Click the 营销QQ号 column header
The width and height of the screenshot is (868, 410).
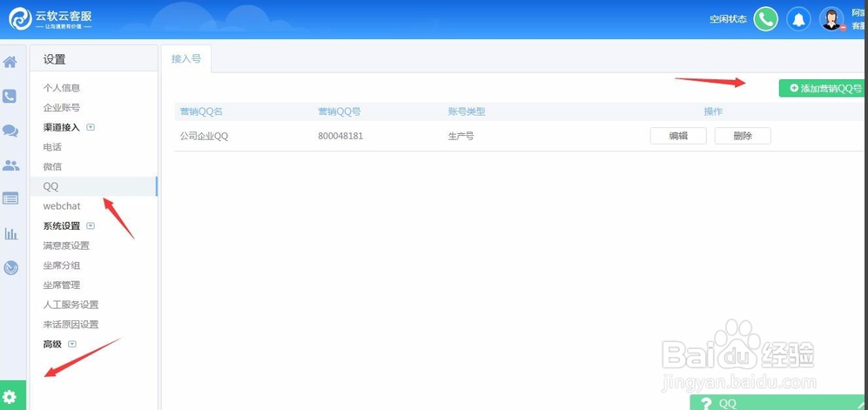(340, 111)
